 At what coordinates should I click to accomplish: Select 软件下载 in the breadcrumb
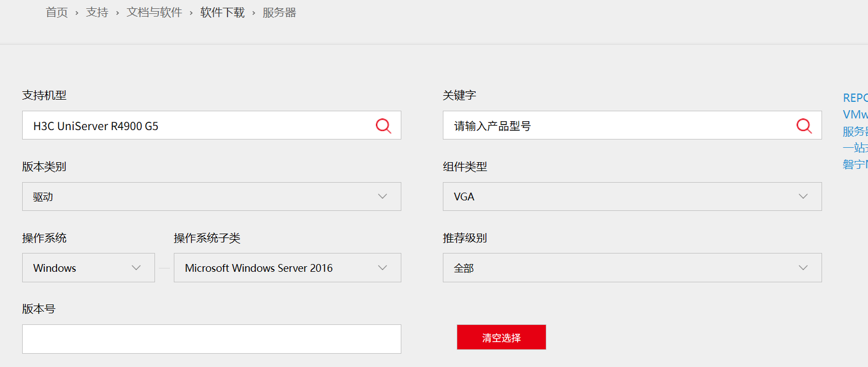click(222, 13)
